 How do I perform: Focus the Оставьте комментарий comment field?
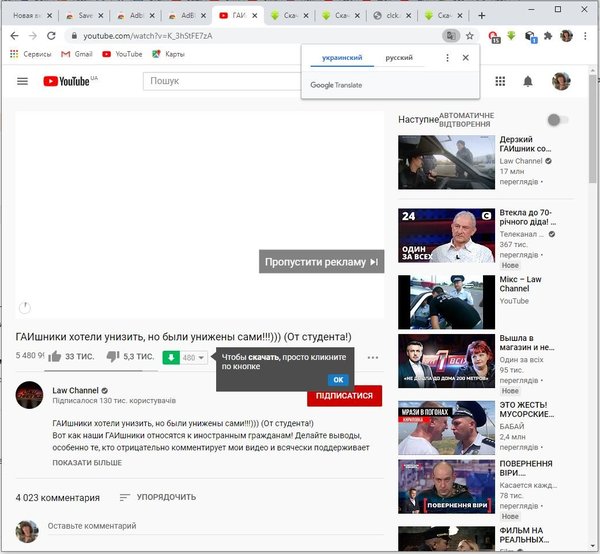click(x=215, y=526)
